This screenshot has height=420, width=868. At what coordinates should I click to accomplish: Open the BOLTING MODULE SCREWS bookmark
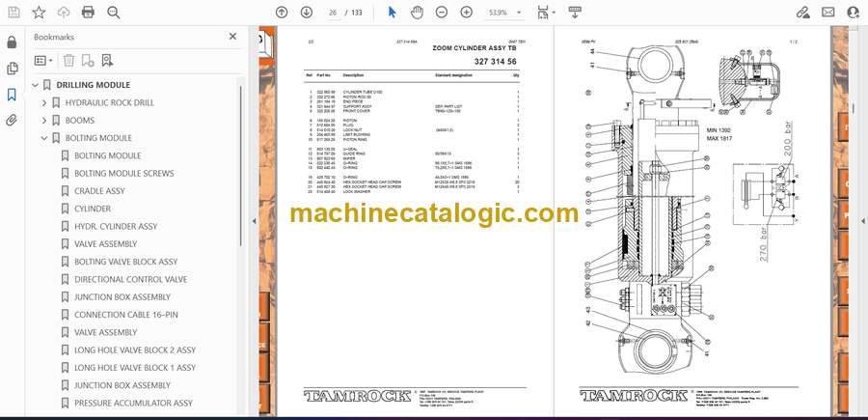click(124, 174)
